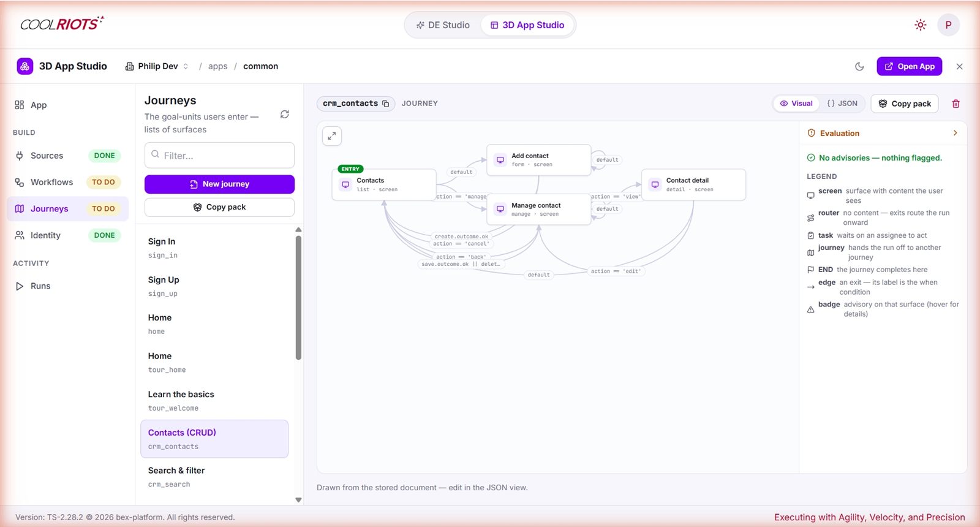Click the 3D App Studio purple logo icon
Screen dimensions: 980x527
[x=25, y=66]
